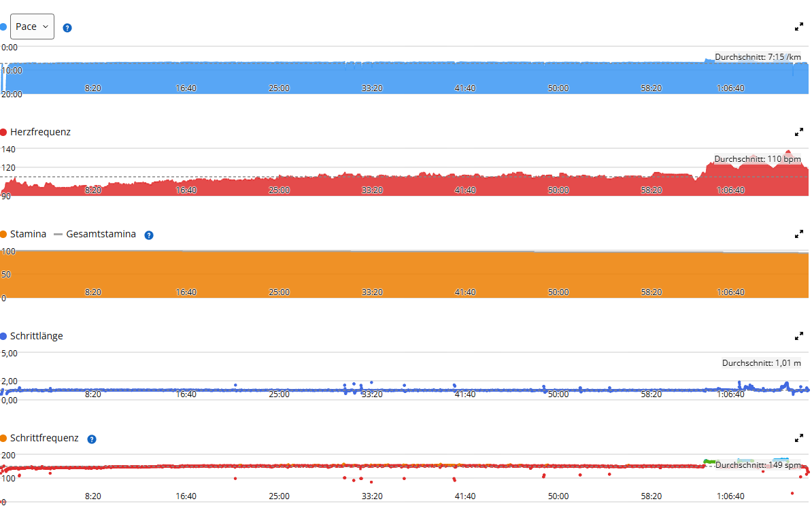Open help icon next to Gesamtstamina
This screenshot has height=510, width=812.
[149, 235]
